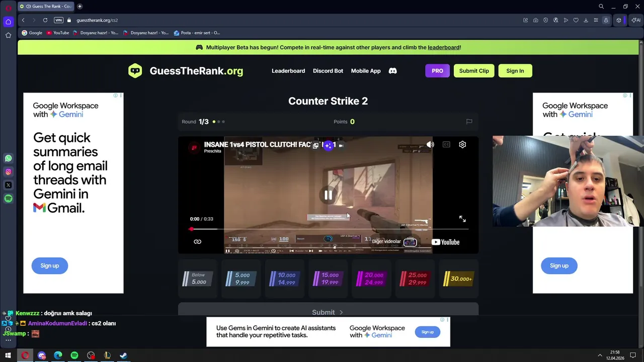Go back with the browser back arrow

point(23,20)
